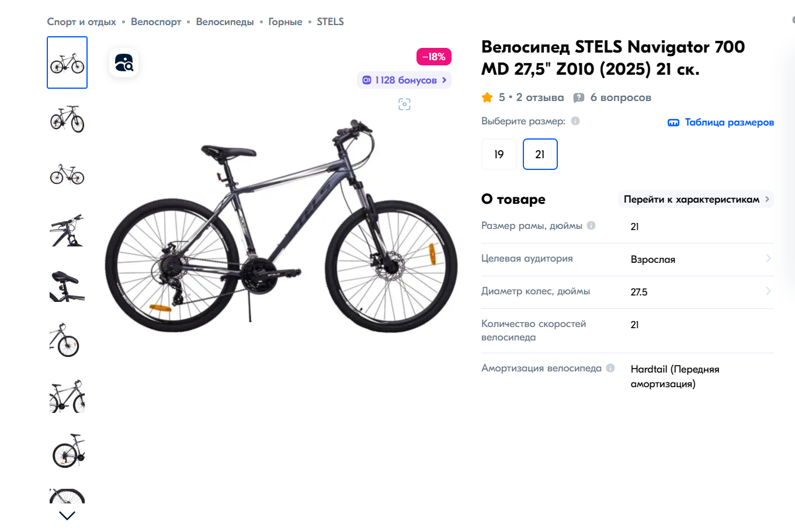Open the Таблица размеров link
The image size is (795, 532).
(x=729, y=122)
